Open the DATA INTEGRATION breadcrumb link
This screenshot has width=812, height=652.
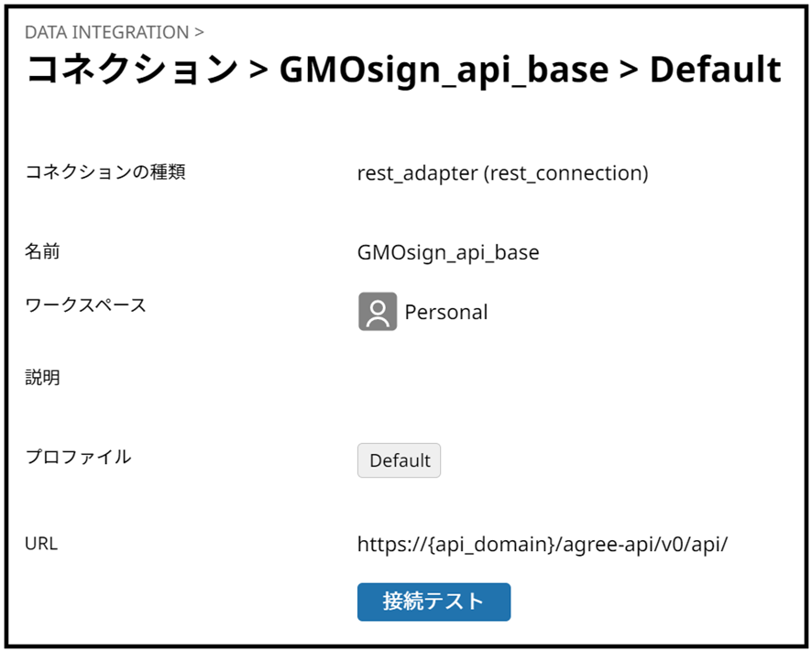coord(106,32)
